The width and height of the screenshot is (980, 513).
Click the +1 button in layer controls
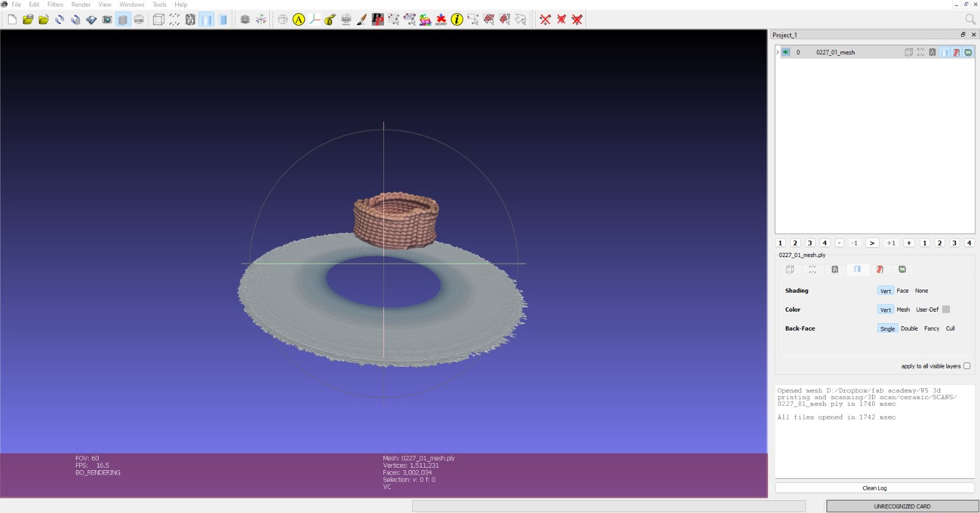[891, 243]
